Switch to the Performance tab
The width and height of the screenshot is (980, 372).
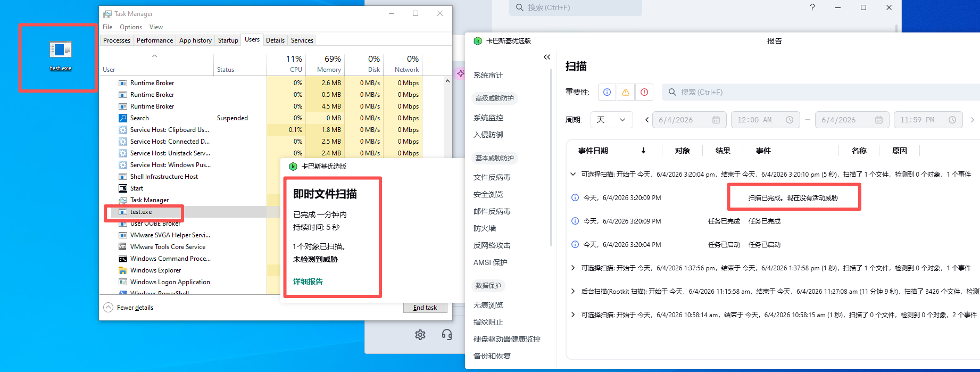[x=155, y=40]
